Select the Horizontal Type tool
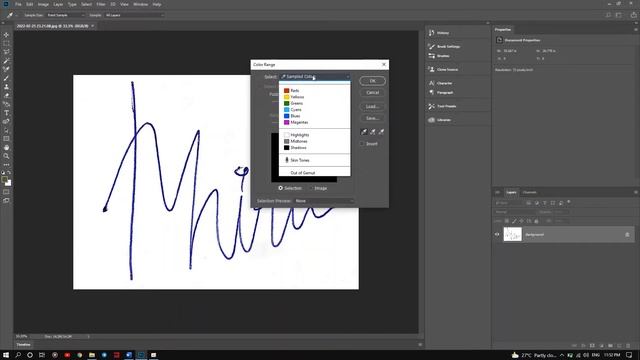The width and height of the screenshot is (640, 360). (x=6, y=113)
